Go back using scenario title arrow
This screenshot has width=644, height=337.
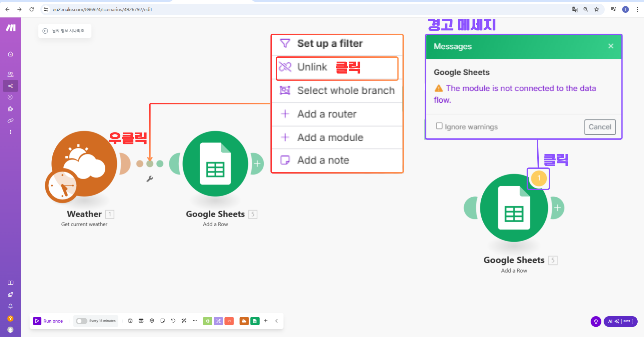[x=45, y=31]
